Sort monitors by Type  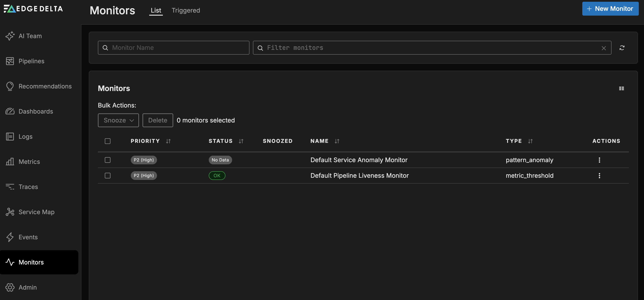[531, 141]
